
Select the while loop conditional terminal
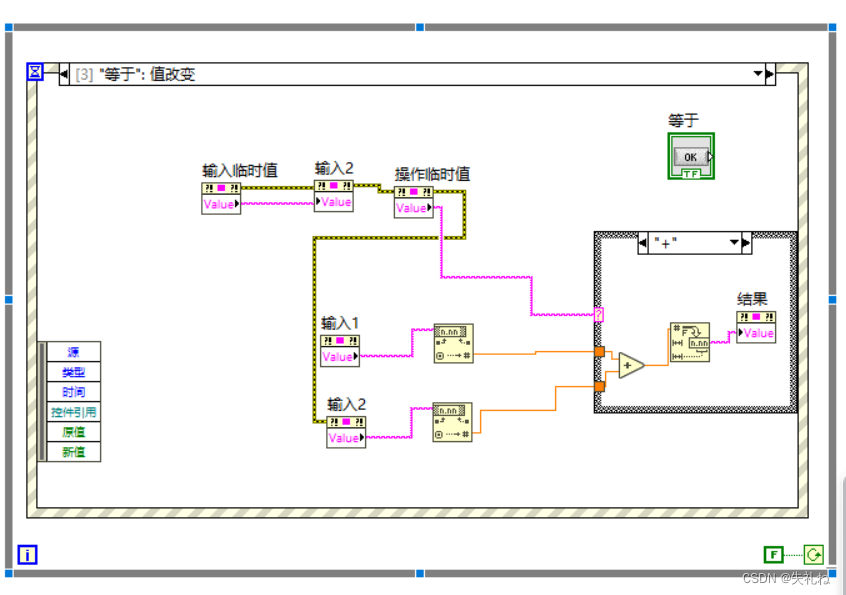coord(814,554)
